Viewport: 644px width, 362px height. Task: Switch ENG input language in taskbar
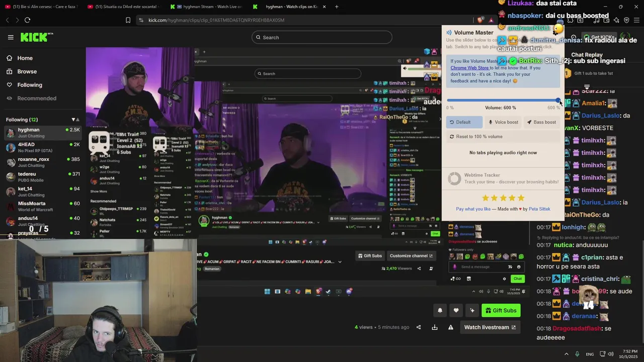pos(590,354)
